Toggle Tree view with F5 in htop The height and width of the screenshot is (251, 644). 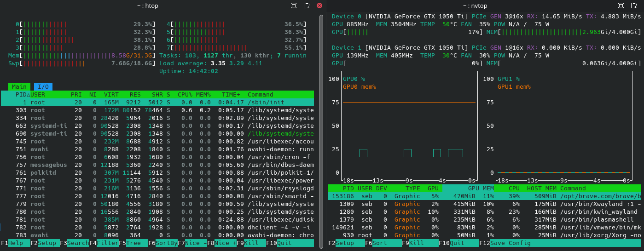coord(133,243)
